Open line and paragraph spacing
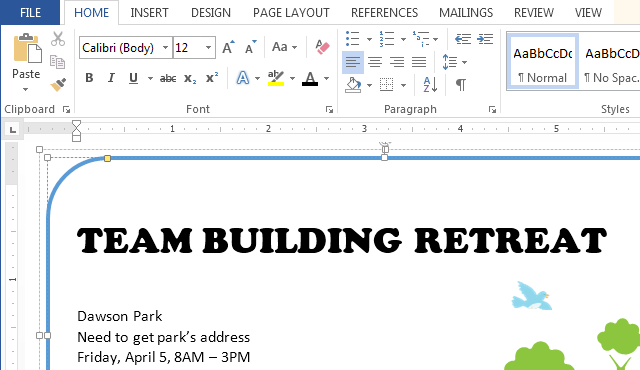The image size is (640, 370). pyautogui.click(x=450, y=62)
